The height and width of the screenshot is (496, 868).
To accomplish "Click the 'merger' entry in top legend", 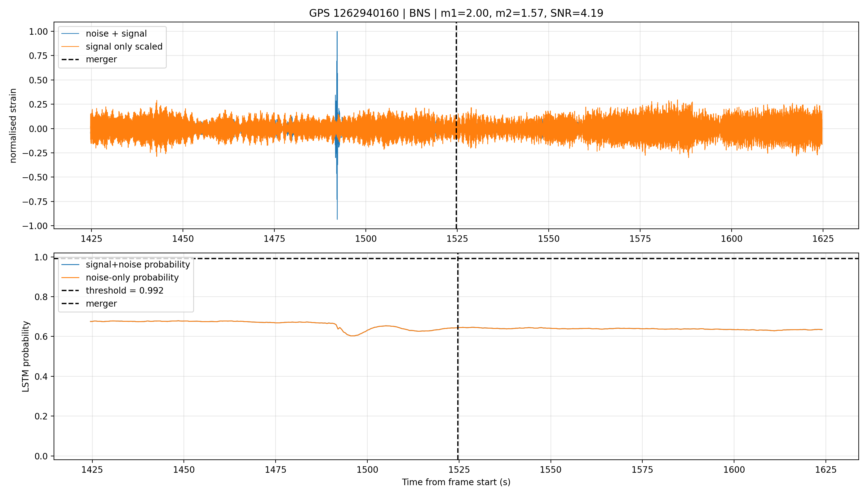I will [89, 59].
